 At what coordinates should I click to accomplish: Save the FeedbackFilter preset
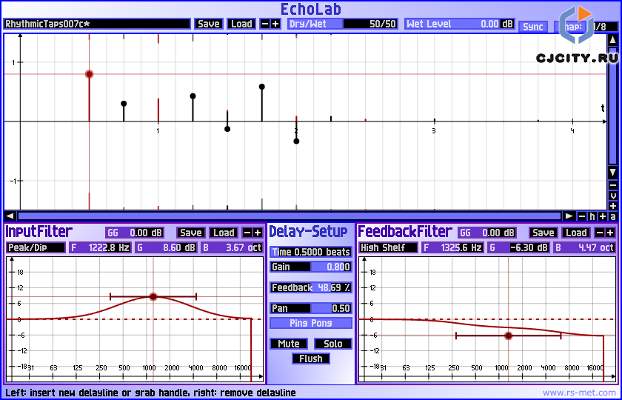click(x=543, y=233)
